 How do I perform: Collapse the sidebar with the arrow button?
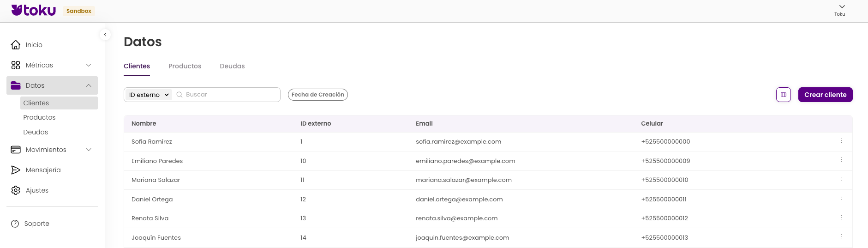coord(105,35)
